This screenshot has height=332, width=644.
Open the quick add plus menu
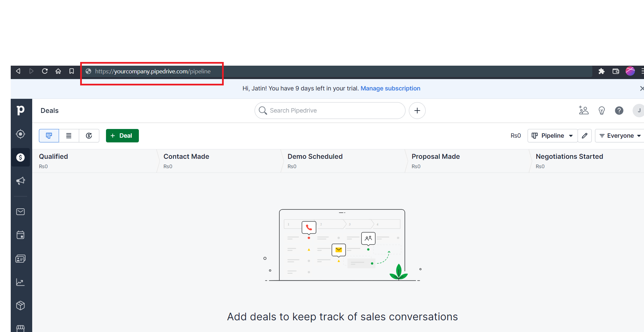coord(417,111)
